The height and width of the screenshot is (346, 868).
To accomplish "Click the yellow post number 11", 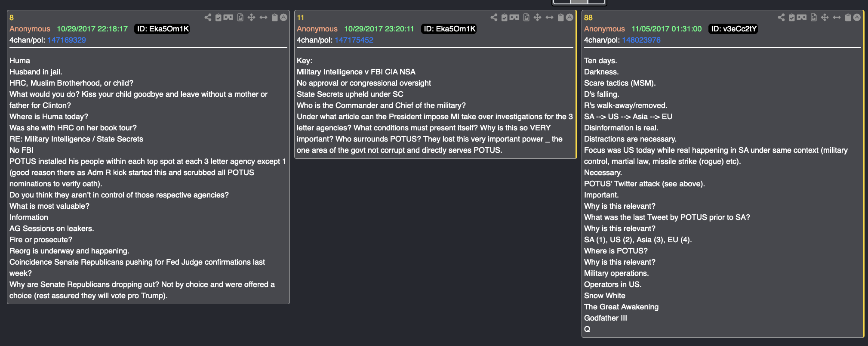I will (x=301, y=18).
